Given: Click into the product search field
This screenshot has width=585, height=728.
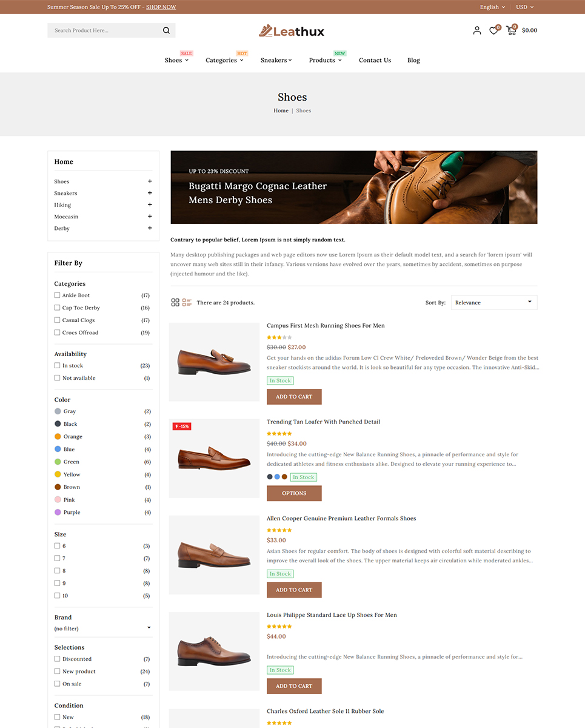Looking at the screenshot, I should (103, 30).
